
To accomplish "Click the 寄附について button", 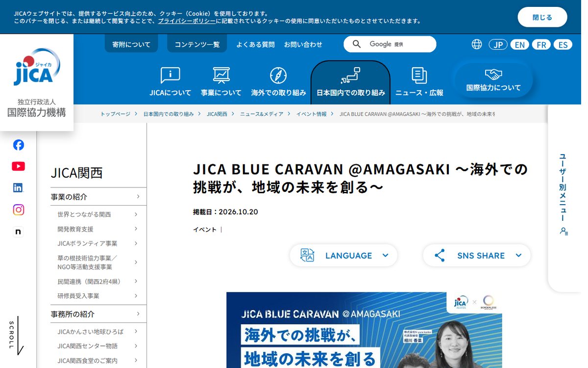I will click(131, 44).
